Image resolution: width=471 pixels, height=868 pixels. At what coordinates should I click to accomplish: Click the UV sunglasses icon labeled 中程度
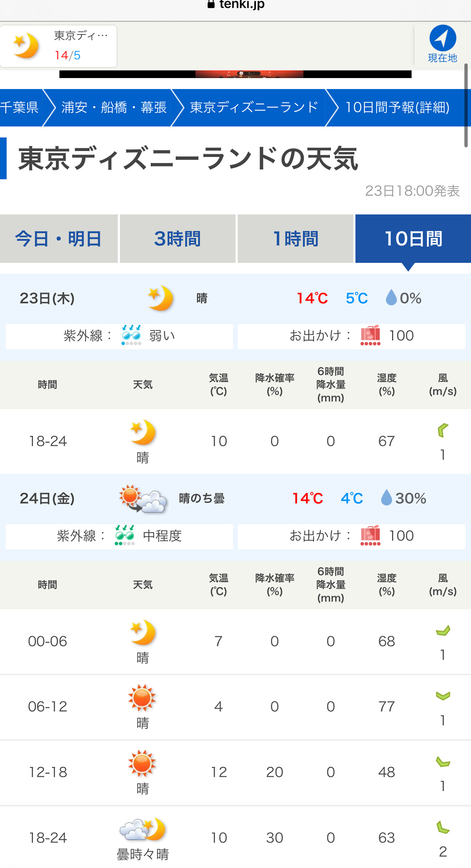[x=125, y=535]
